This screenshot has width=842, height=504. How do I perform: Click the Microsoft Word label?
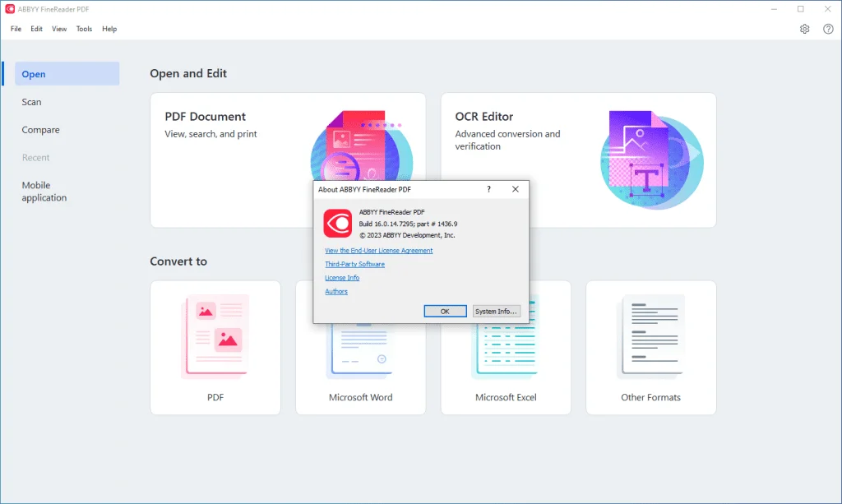(360, 397)
